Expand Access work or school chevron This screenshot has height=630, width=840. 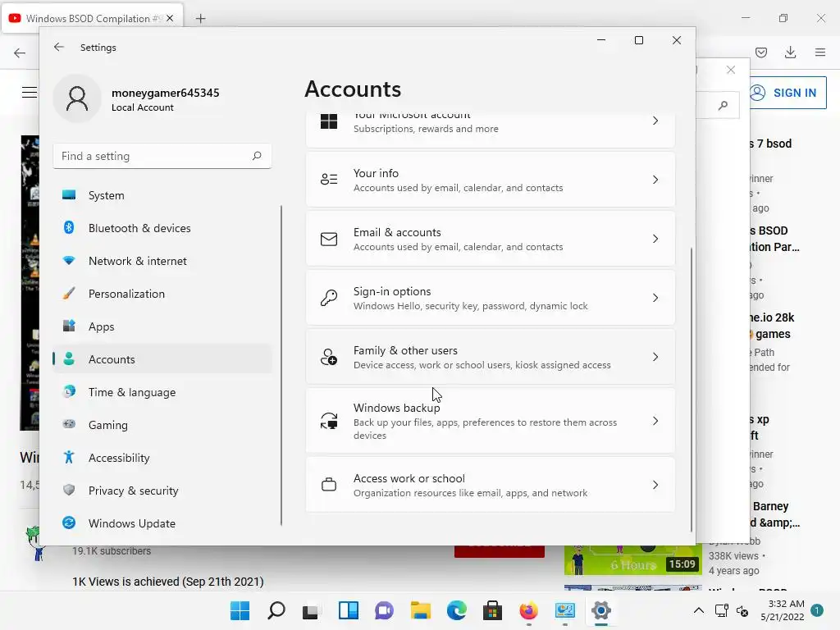point(655,485)
